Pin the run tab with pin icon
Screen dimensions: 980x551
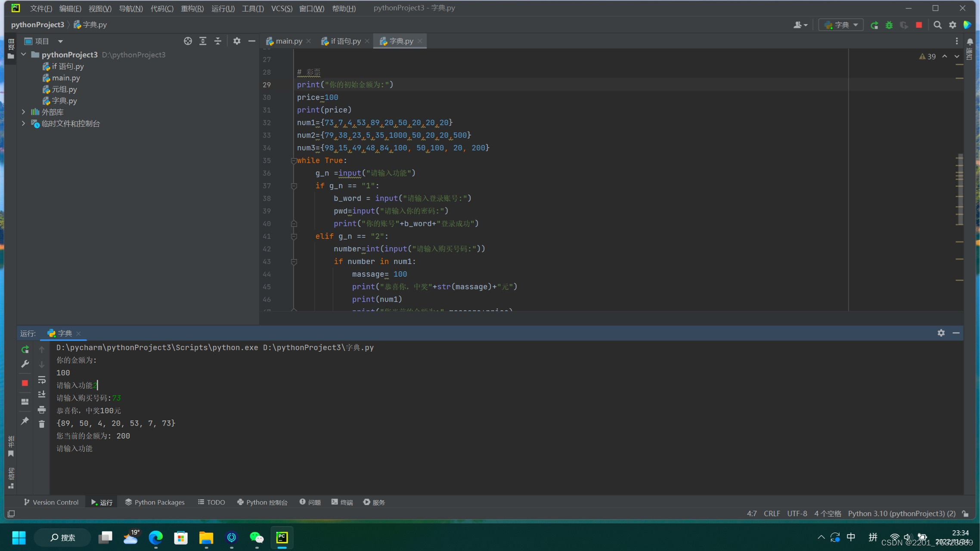click(x=25, y=421)
